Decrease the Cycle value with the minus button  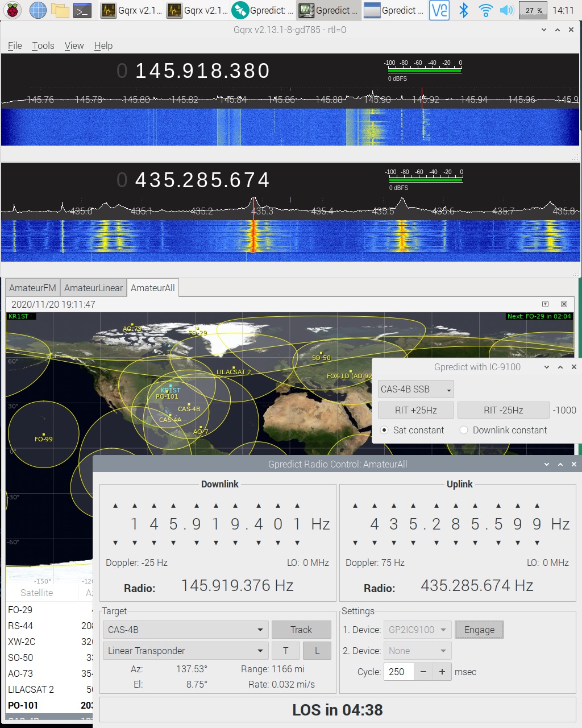[423, 672]
